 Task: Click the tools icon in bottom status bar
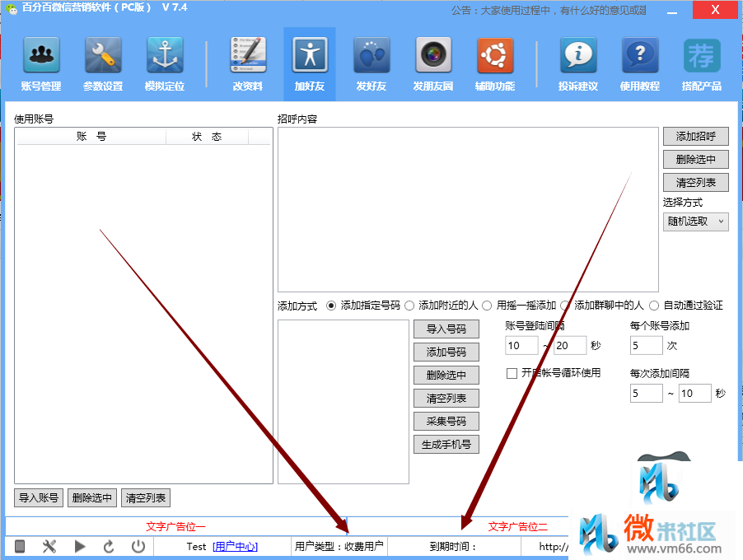pyautogui.click(x=49, y=546)
